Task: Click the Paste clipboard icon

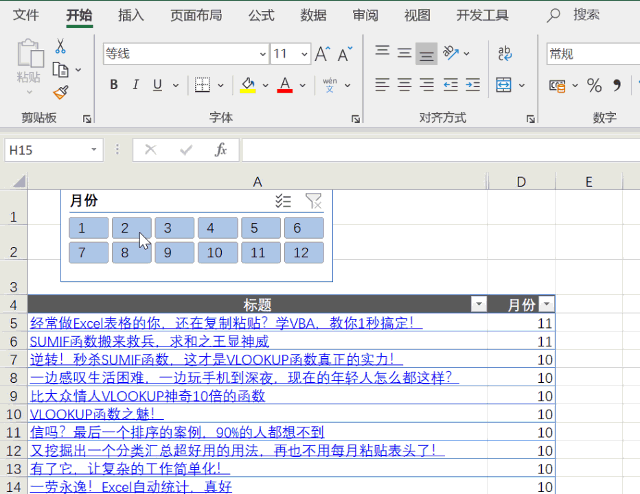Action: coord(30,53)
